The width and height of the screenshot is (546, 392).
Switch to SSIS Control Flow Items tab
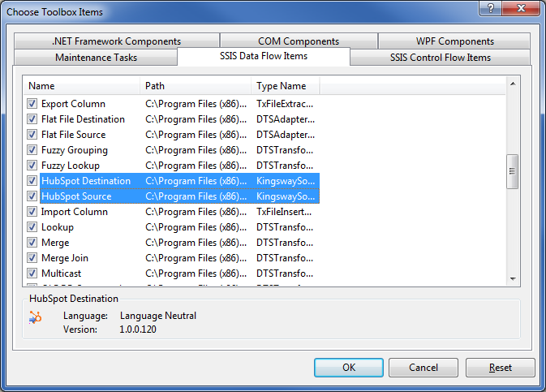441,57
